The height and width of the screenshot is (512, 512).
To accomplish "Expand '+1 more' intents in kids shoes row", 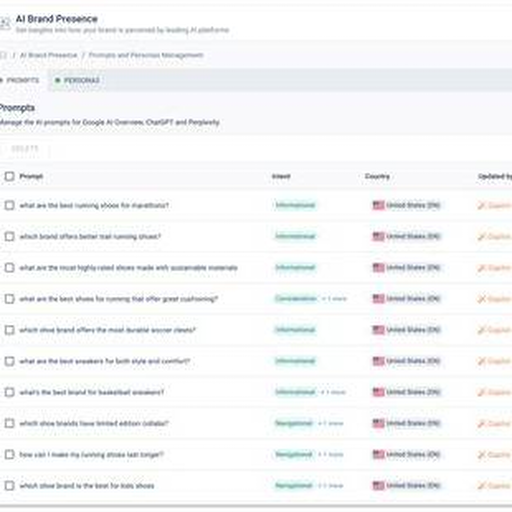I will [330, 486].
